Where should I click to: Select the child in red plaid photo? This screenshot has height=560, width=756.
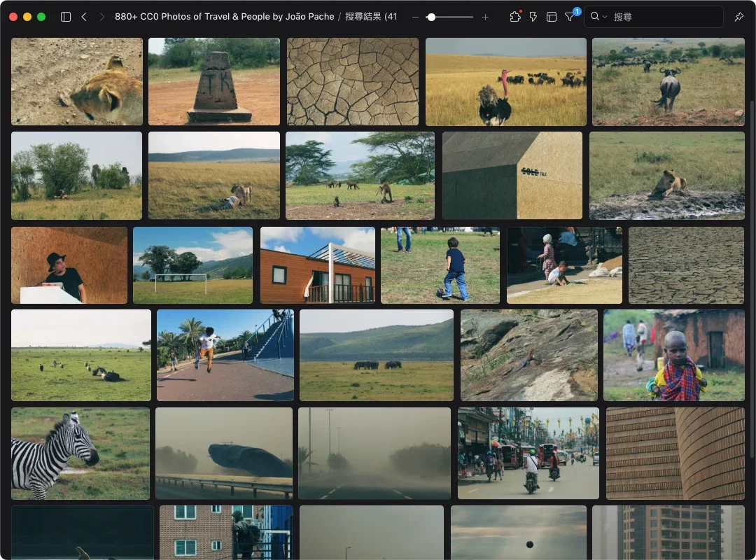(x=674, y=356)
